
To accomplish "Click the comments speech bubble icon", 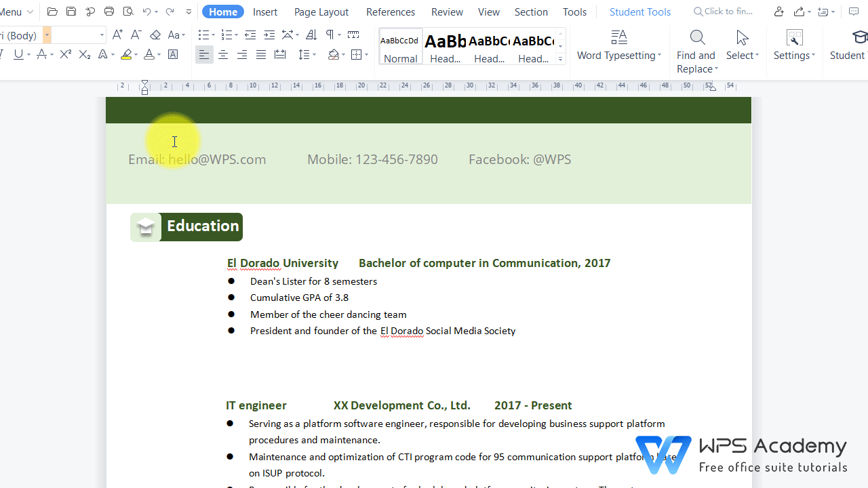I will pyautogui.click(x=854, y=12).
